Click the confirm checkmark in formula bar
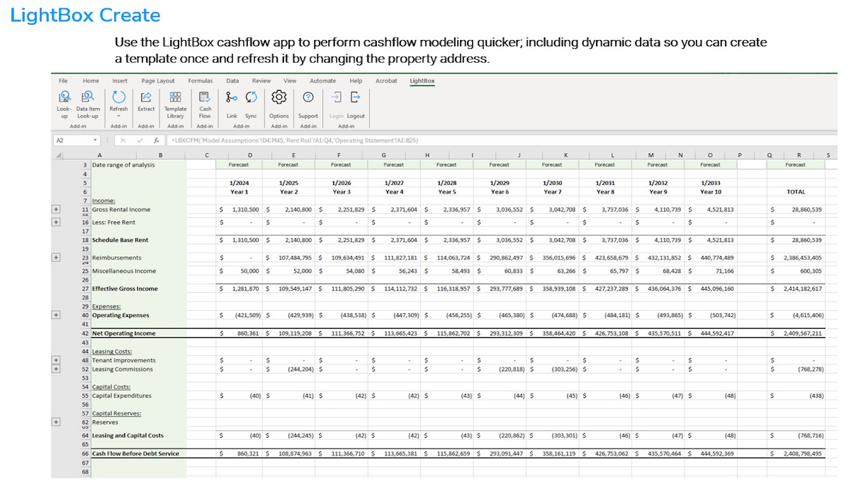This screenshot has height=488, width=868. [x=139, y=140]
